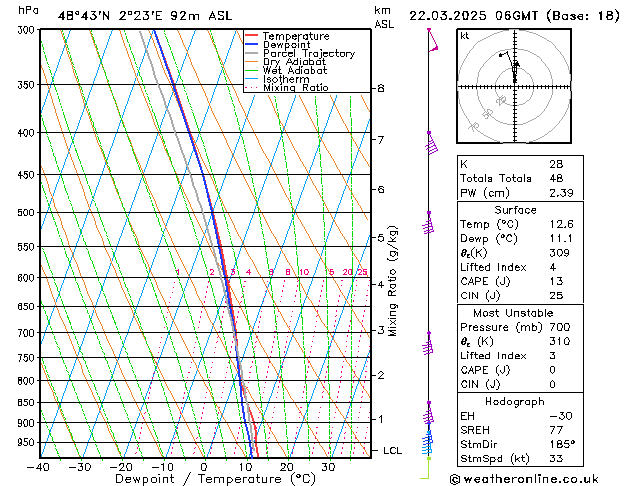Click the green surface wind marker
The width and height of the screenshot is (629, 486).
[426, 468]
